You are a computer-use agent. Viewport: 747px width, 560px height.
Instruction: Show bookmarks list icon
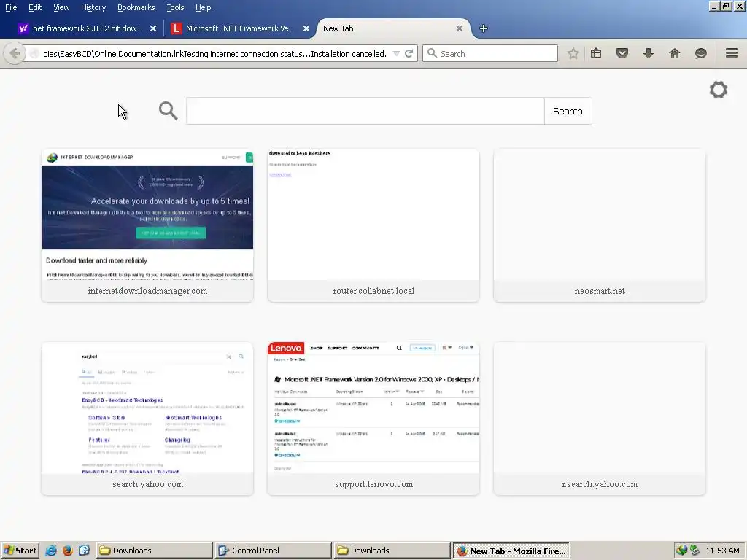pos(596,53)
